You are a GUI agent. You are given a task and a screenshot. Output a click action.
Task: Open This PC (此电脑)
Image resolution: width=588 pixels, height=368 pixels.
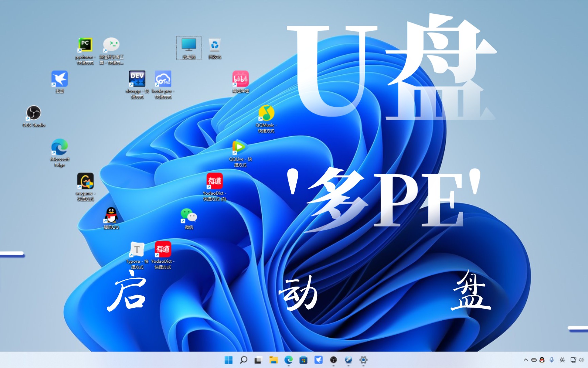tap(188, 45)
